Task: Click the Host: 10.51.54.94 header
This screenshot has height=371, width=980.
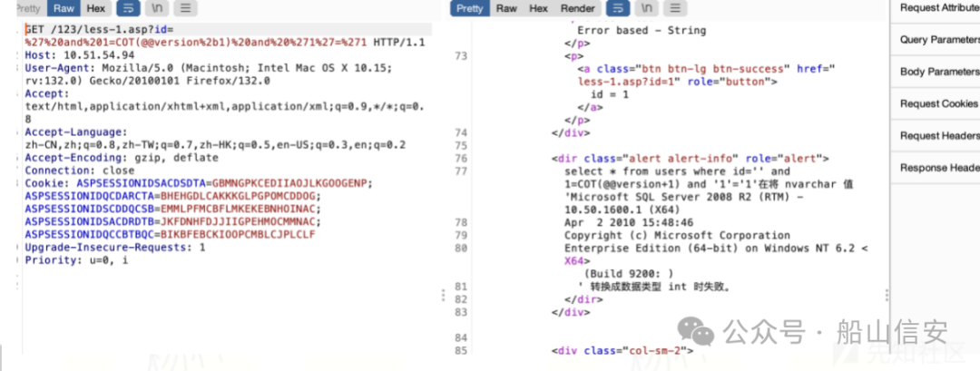Action: (79, 55)
